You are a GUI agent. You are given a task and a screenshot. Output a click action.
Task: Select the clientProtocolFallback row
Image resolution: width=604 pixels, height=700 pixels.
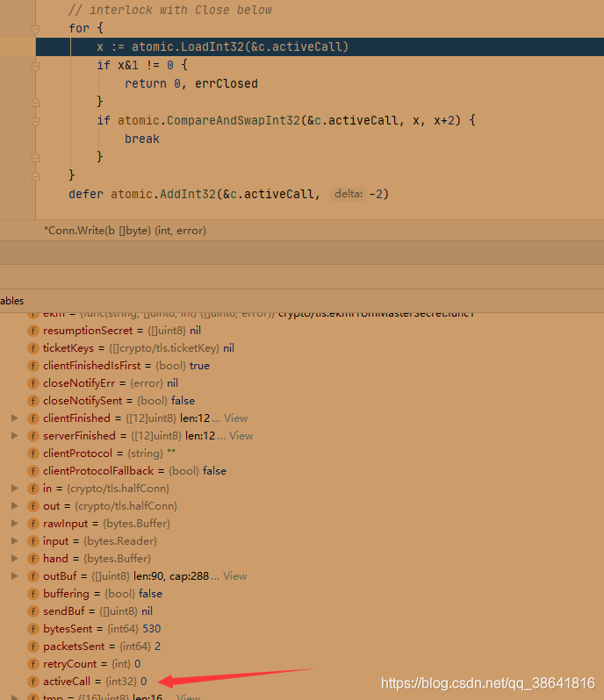[302, 471]
